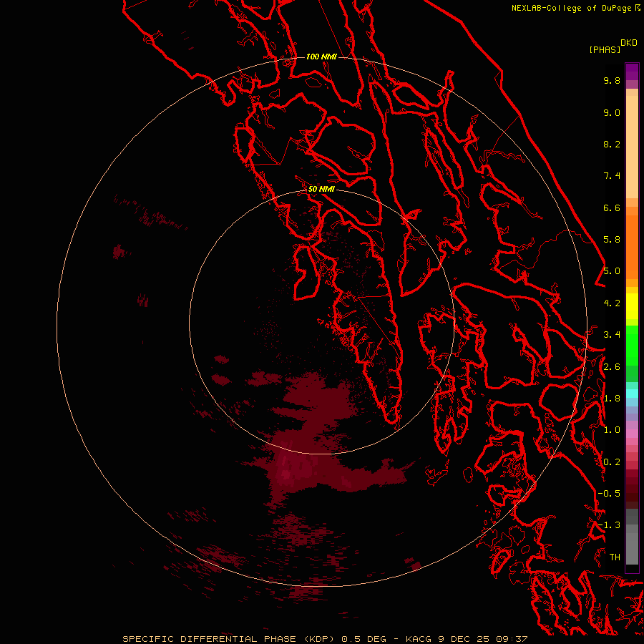644x644 pixels.
Task: Click the 3.4 color scale value
Action: pos(612,335)
